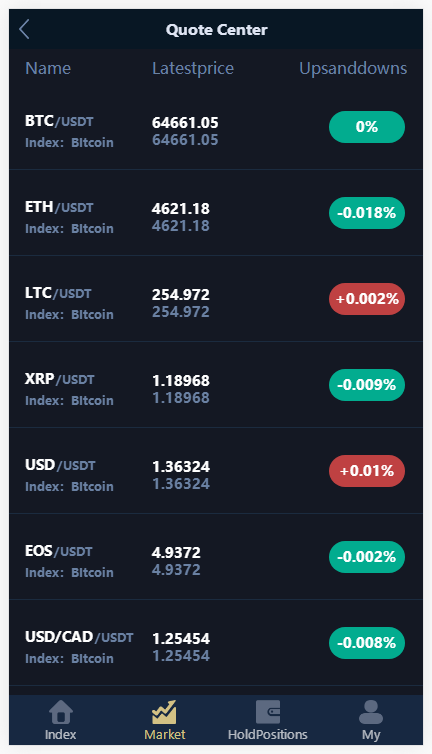Sort by the Latestprice column header
Screen dimensions: 432x754
(x=193, y=68)
